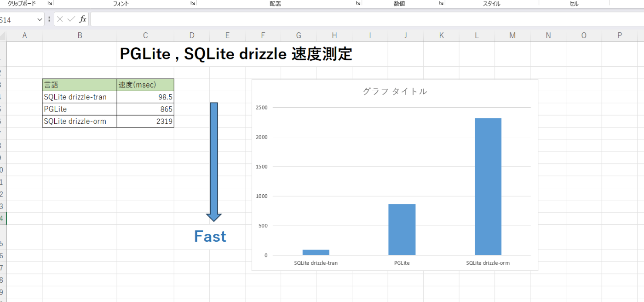Select column J header
The height and width of the screenshot is (302, 644).
(x=406, y=35)
